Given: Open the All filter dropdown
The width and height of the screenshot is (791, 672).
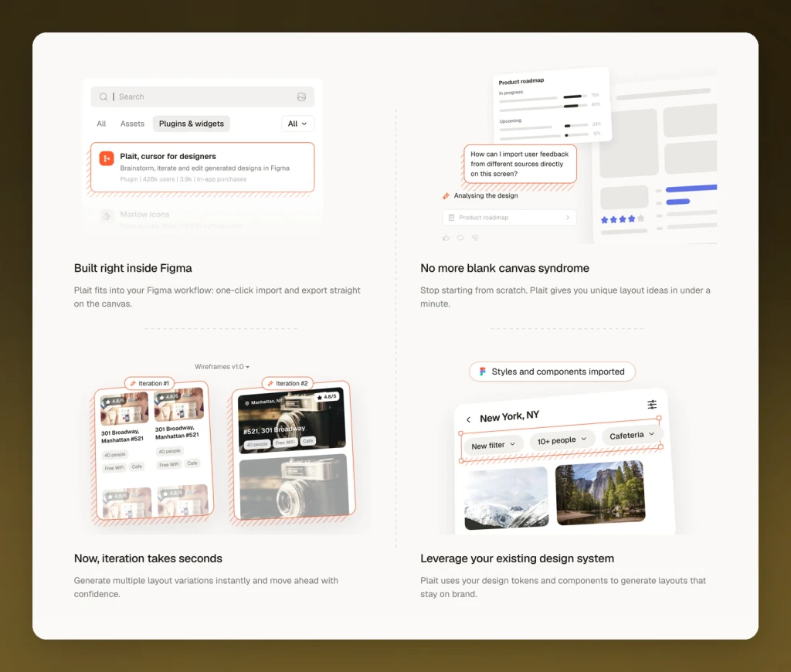Looking at the screenshot, I should 297,124.
